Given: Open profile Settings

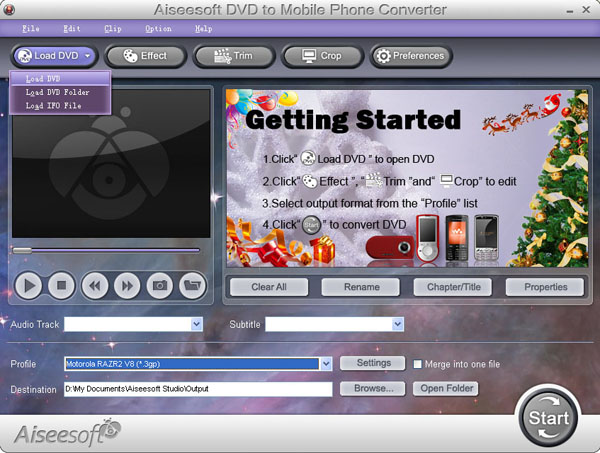Looking at the screenshot, I should coord(373,363).
